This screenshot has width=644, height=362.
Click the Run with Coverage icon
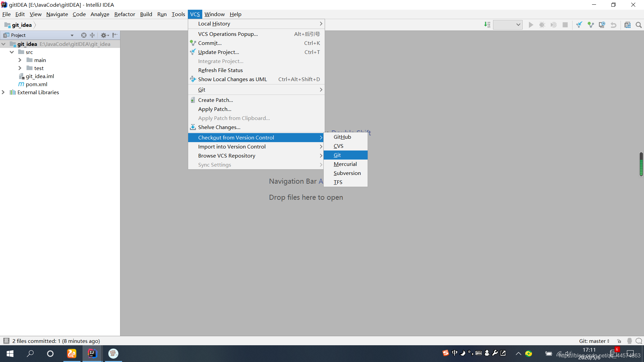[x=553, y=25]
